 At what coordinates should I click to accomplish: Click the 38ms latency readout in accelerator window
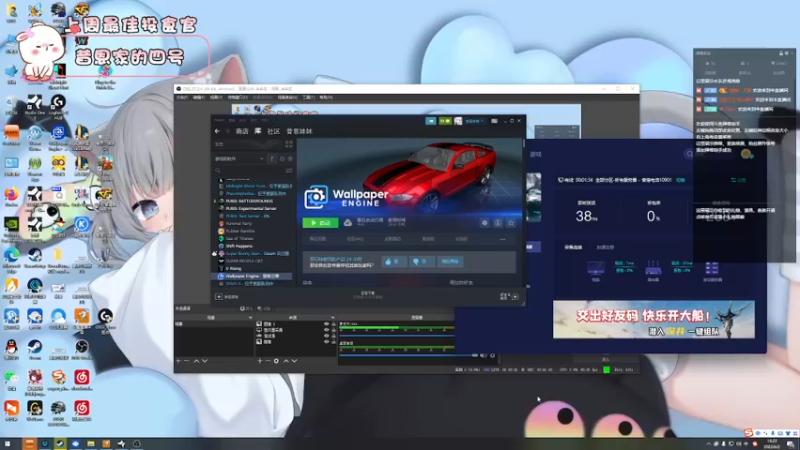586,216
